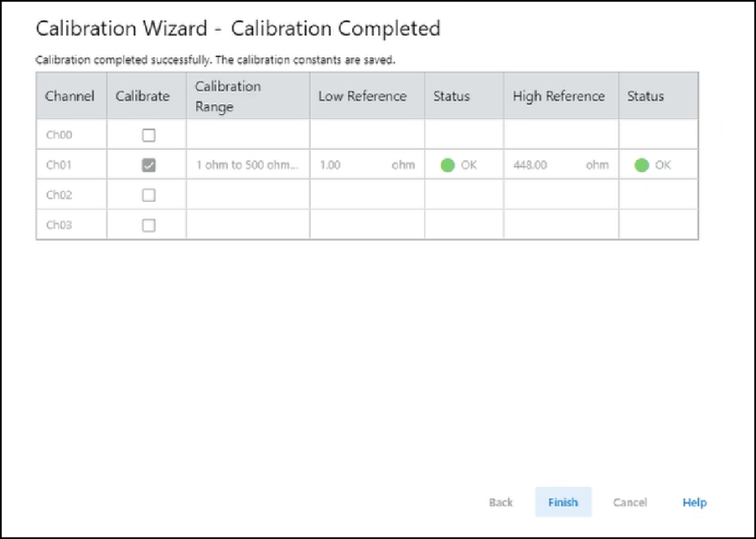Uncheck the Ch01 calibrate checkbox
Image resolution: width=756 pixels, height=539 pixels.
tap(148, 165)
